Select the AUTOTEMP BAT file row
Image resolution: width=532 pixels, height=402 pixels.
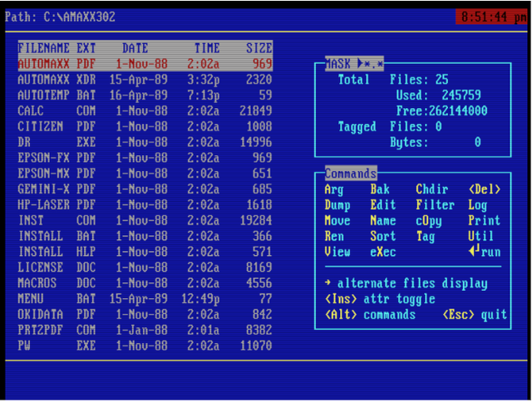point(145,96)
